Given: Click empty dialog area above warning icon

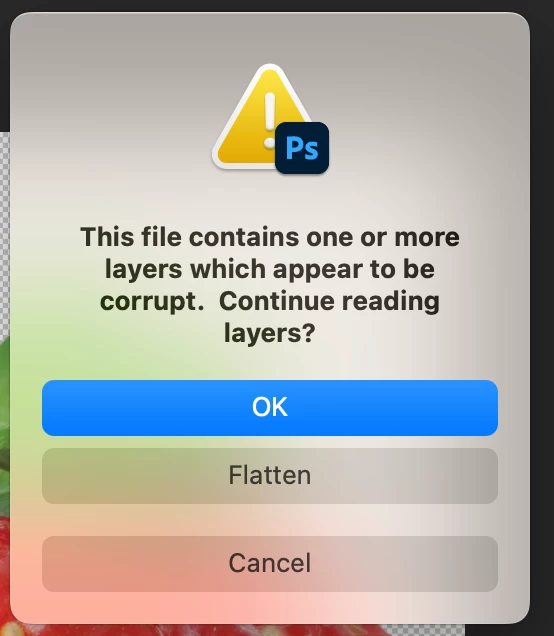Looking at the screenshot, I should [x=270, y=37].
